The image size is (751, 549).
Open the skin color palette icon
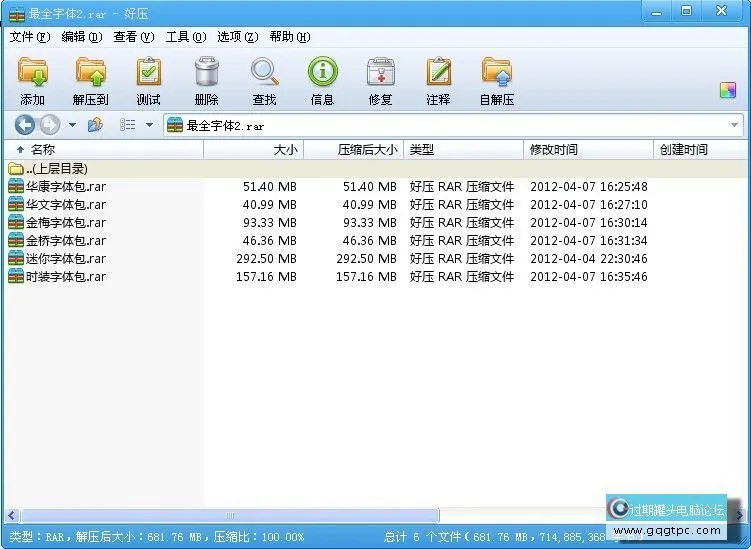point(728,90)
